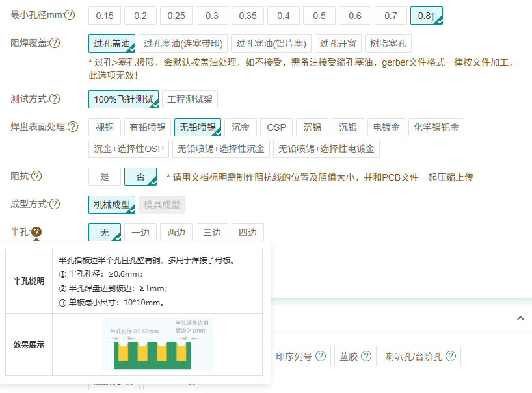Screen dimensions: 532x393
Task: Select 0.3 minimum hole diameter
Action: coord(212,16)
